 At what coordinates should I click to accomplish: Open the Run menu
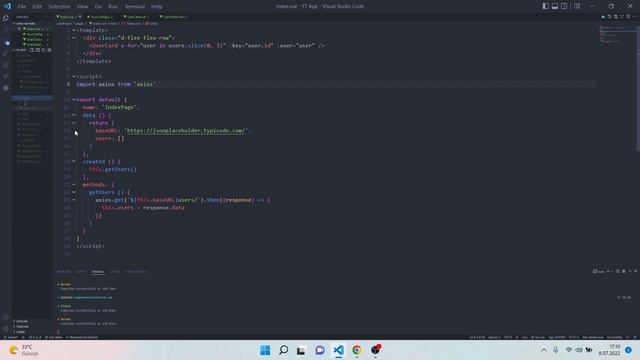click(x=113, y=7)
